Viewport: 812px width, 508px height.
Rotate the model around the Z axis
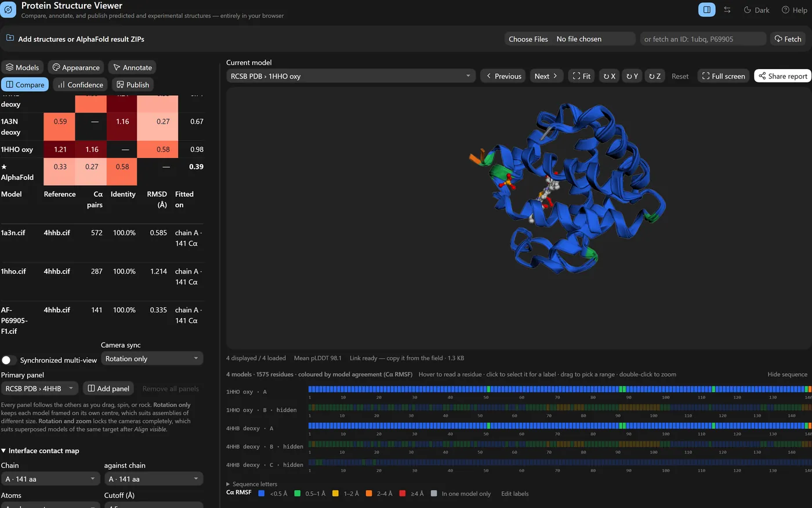[654, 76]
